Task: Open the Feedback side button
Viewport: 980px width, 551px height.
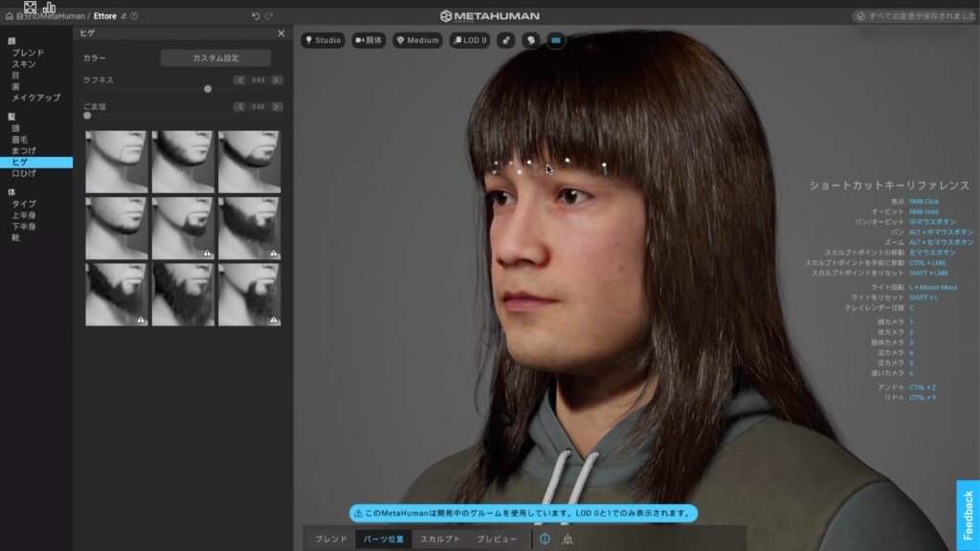Action: click(x=969, y=516)
